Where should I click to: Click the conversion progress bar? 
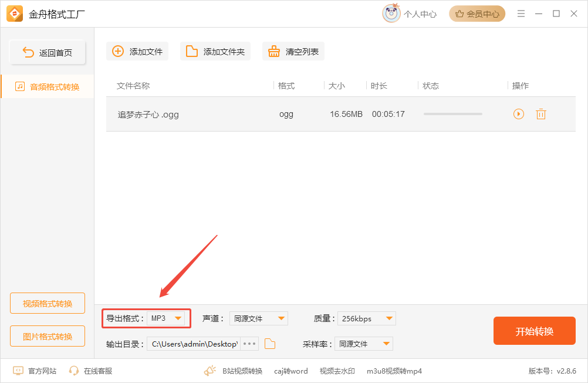click(453, 114)
